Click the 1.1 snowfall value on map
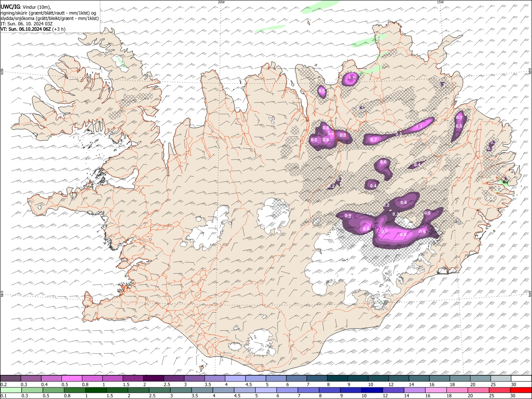This screenshot has height=399, width=532. (x=419, y=127)
